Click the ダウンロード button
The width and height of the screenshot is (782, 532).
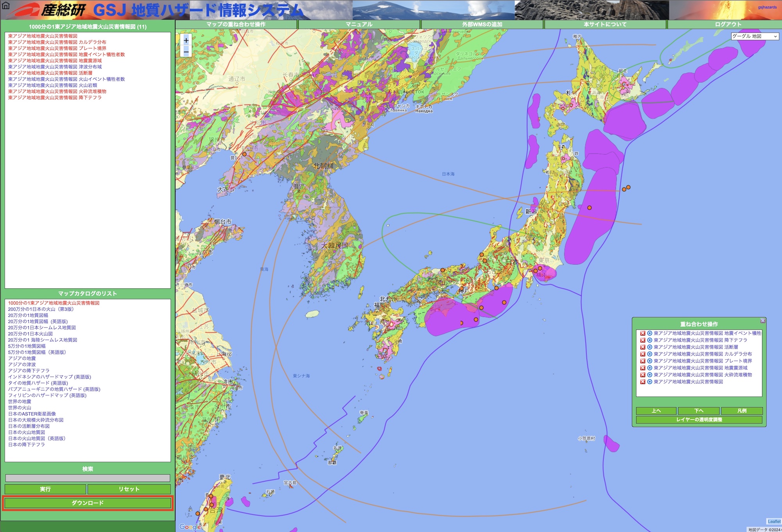tap(88, 503)
